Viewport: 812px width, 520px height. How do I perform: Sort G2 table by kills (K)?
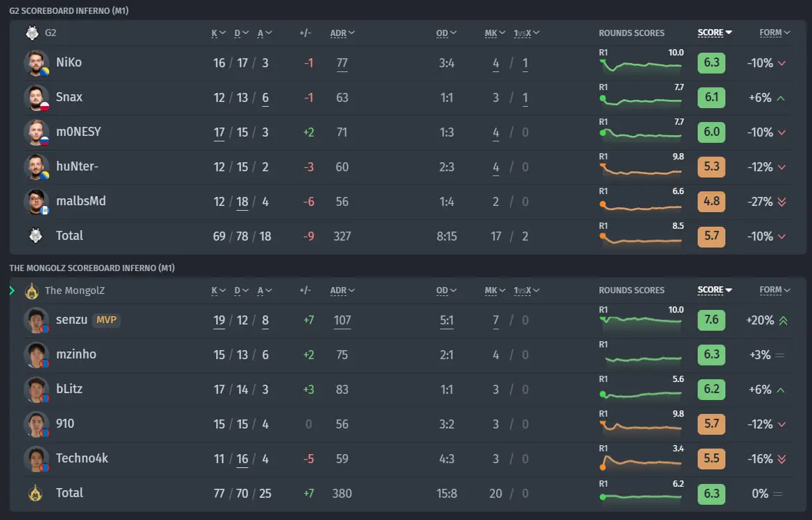(218, 33)
